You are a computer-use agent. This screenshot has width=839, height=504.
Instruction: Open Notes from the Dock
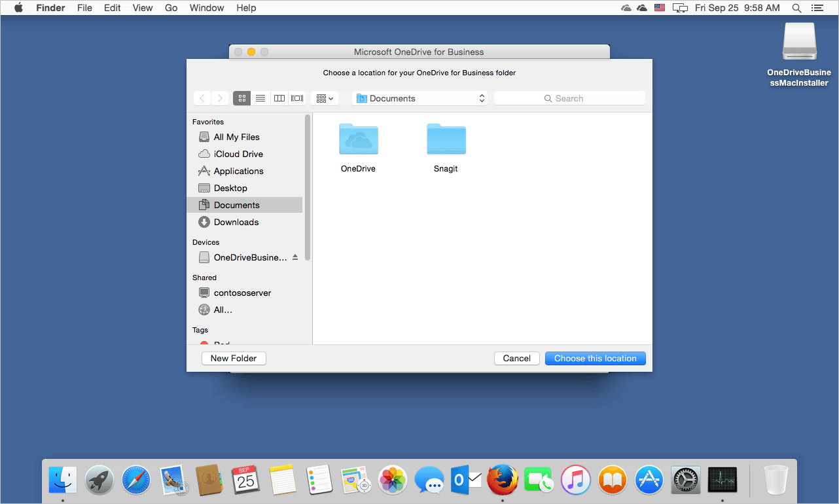click(283, 480)
